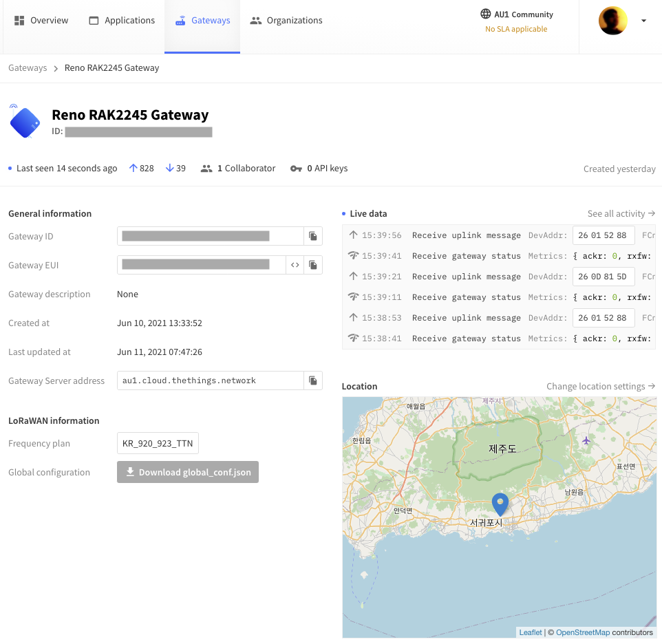
Task: Navigate to Gateways breadcrumb link
Action: [x=28, y=68]
